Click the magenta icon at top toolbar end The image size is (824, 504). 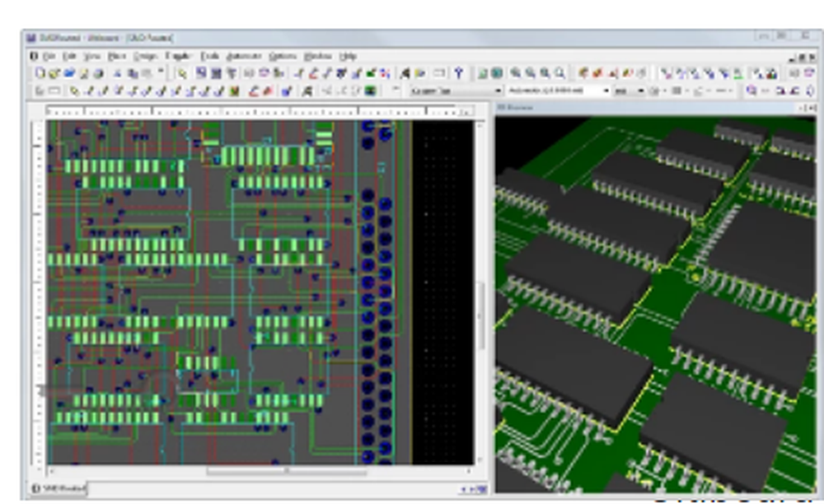pos(810,73)
